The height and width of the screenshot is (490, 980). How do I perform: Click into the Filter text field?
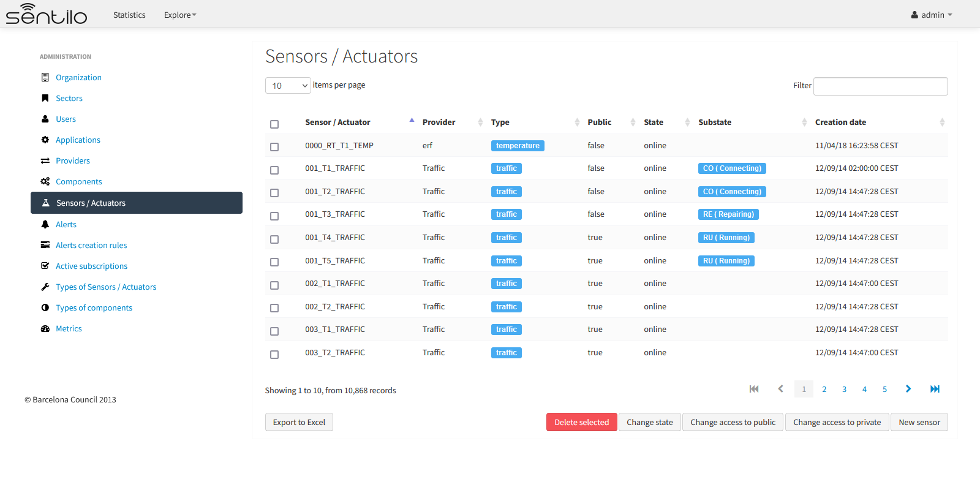881,86
